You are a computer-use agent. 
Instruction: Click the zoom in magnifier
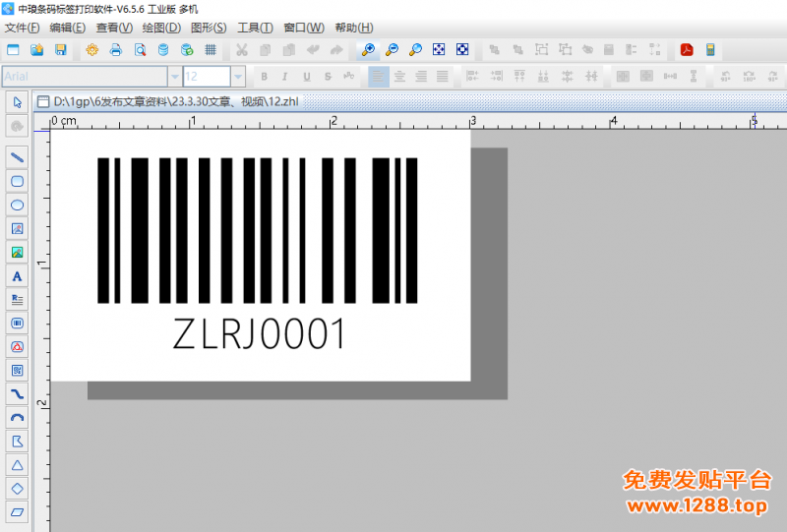(368, 50)
